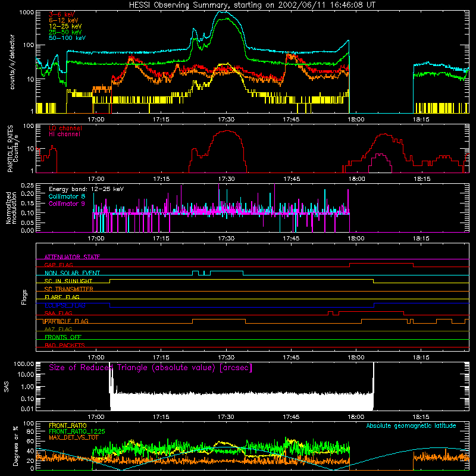Select the orange MAX_DET_VS_TOT legend entry
This screenshot has width=476, height=476.
coord(74,438)
